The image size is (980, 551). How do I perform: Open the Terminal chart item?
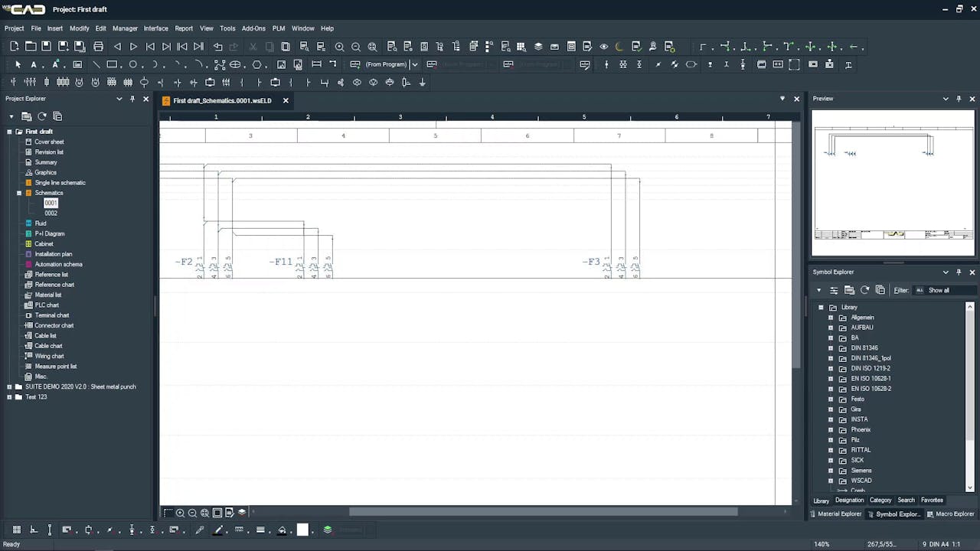(51, 315)
